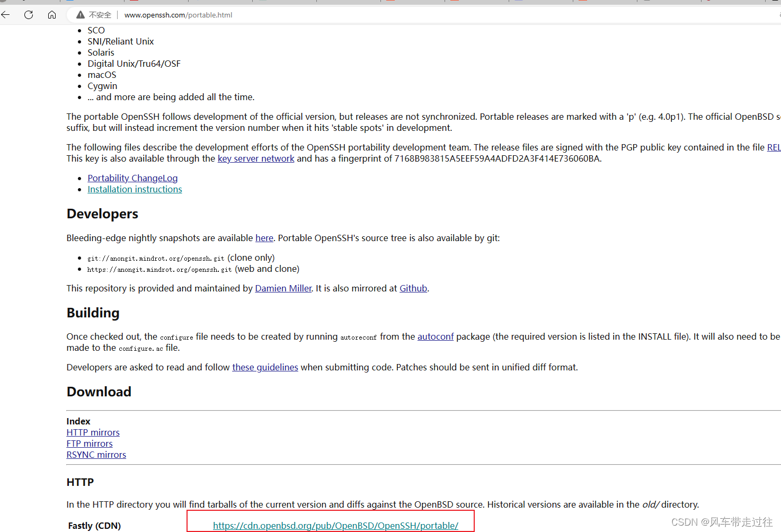Viewport: 781px width, 532px height.
Task: Click the 'Fastly (CDN)' label
Action: (94, 526)
